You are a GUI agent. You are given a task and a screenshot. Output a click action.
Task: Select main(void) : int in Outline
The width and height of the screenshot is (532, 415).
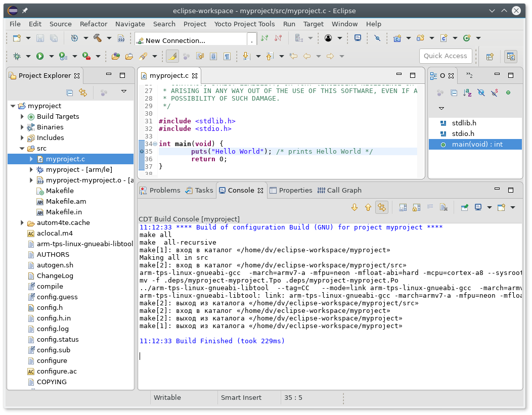477,145
